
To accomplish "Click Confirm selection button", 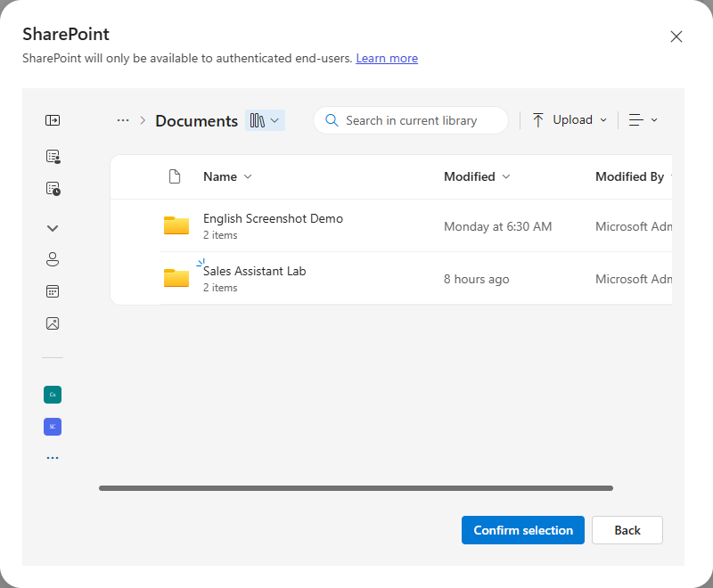I will pos(523,530).
